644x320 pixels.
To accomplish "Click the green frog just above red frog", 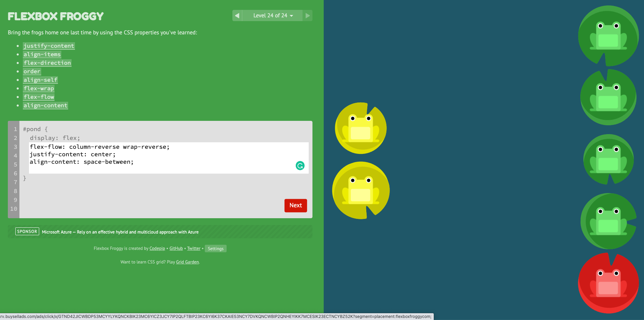I will click(x=608, y=221).
